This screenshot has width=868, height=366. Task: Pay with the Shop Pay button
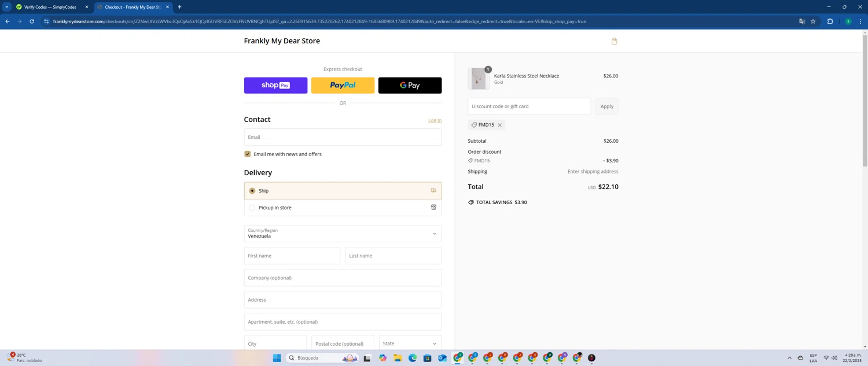coord(275,86)
